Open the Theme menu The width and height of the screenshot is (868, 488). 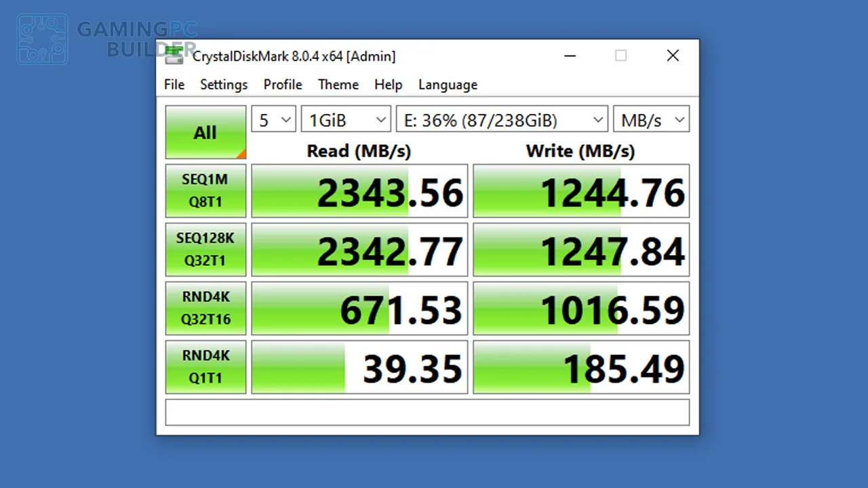pyautogui.click(x=338, y=85)
